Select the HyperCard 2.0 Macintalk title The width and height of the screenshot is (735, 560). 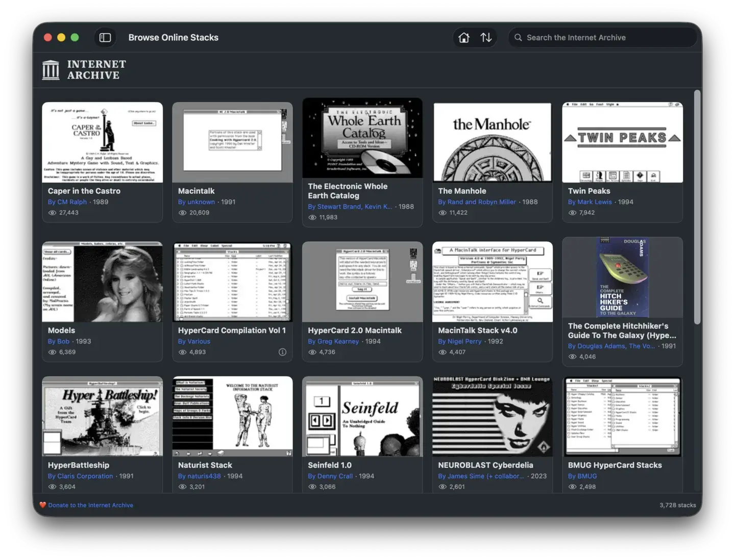[355, 330]
